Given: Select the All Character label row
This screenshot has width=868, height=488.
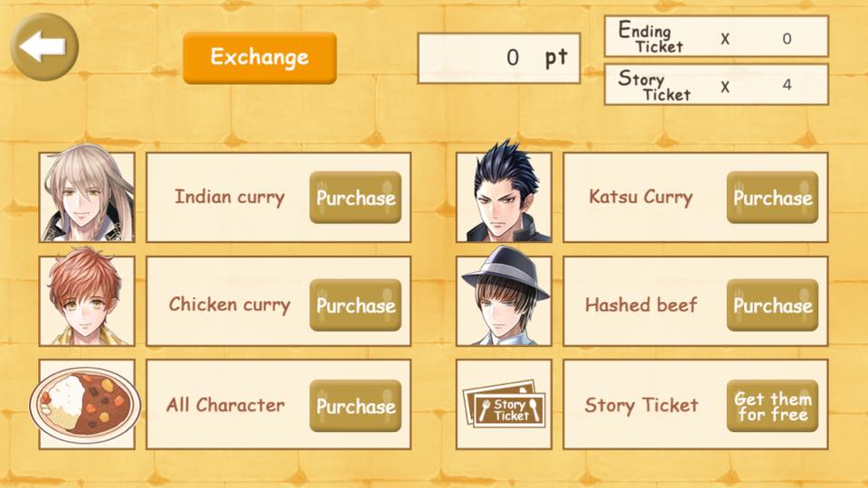Looking at the screenshot, I should pyautogui.click(x=278, y=405).
